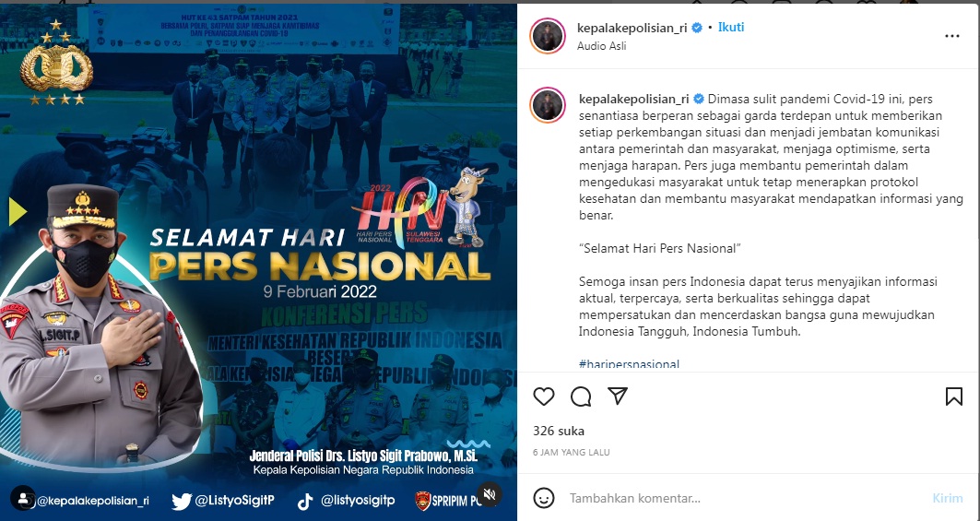Click the 6 JAM YANG LALU timestamp

(572, 452)
